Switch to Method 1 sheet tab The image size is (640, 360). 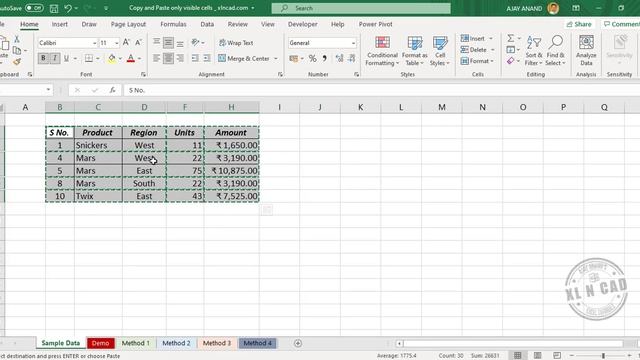136,343
